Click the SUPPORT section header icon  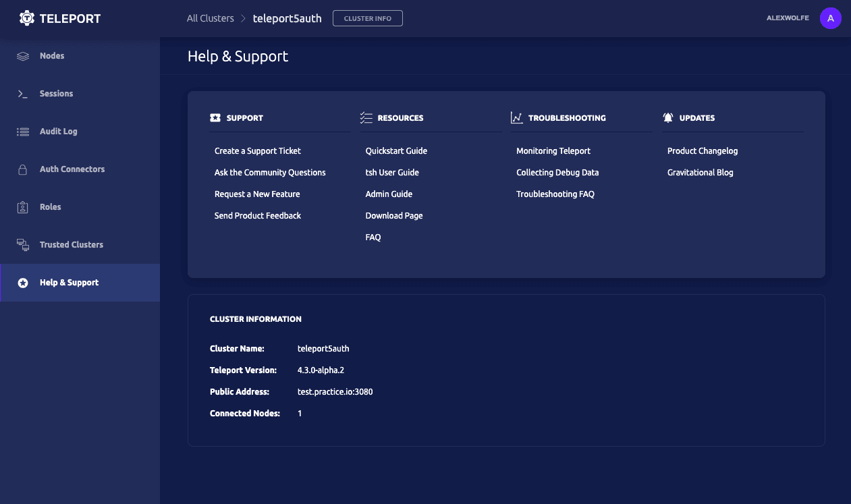tap(217, 117)
